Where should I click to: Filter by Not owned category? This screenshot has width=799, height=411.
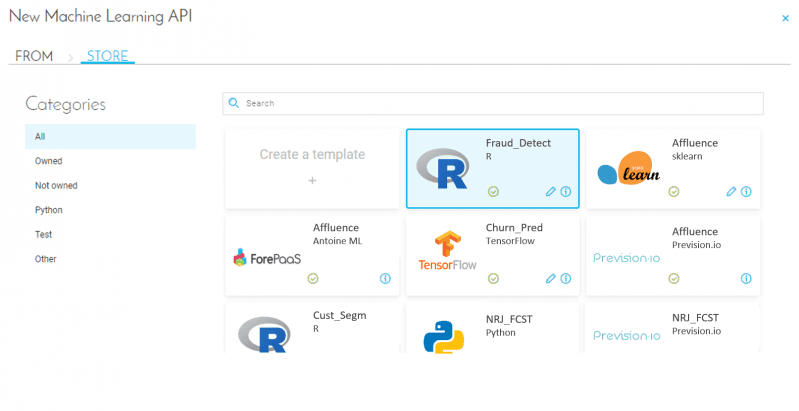click(x=56, y=185)
